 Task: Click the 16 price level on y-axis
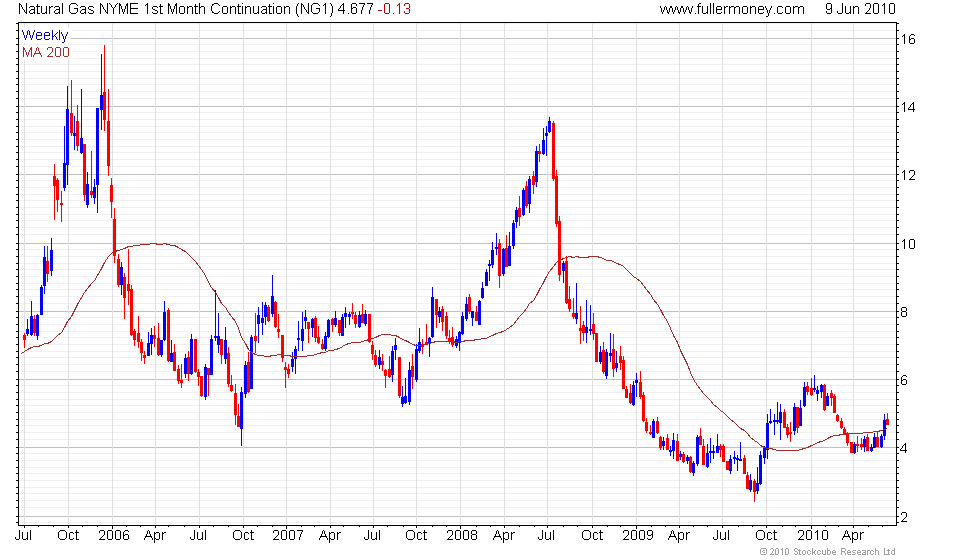(909, 40)
